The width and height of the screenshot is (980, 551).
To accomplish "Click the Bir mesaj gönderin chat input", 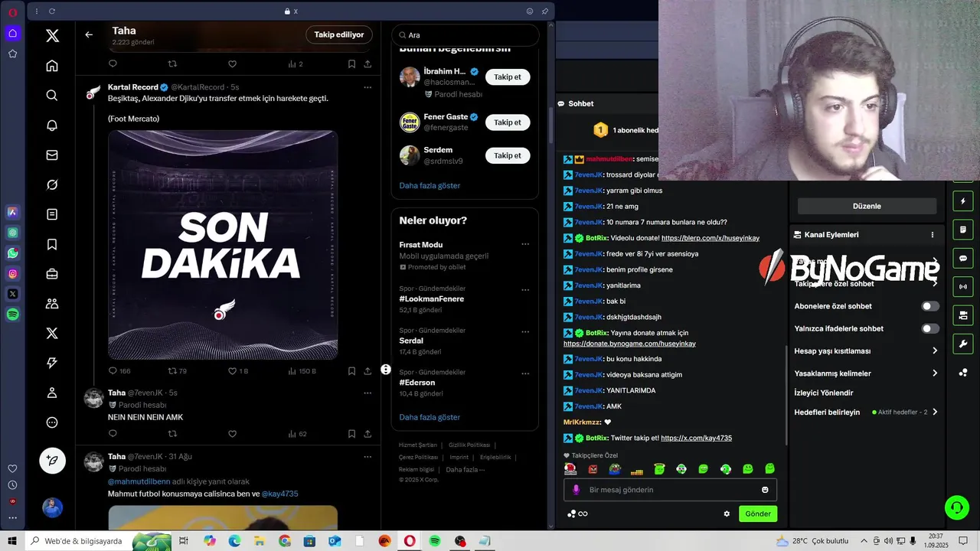I will point(670,490).
